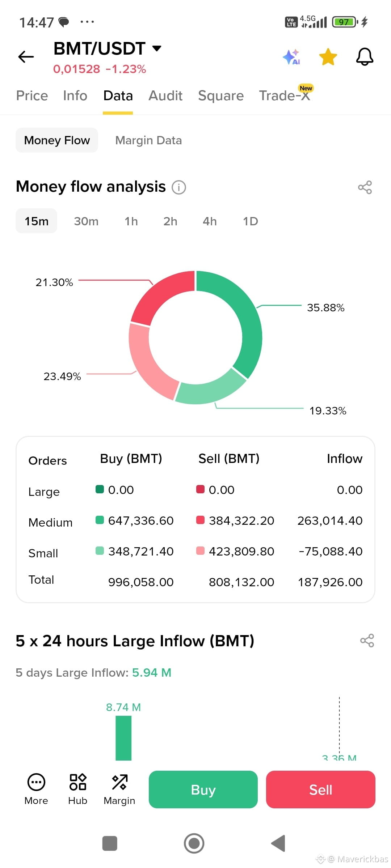Tap the chat notification icon in status bar
Viewport: 391px width, 868px height.
[x=64, y=22]
